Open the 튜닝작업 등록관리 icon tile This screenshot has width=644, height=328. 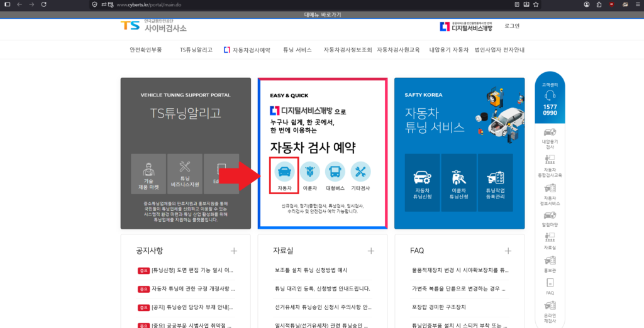tap(496, 183)
